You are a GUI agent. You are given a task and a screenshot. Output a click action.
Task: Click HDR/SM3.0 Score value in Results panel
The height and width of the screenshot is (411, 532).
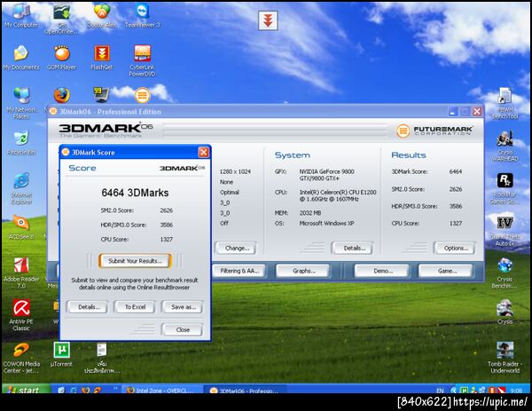456,206
